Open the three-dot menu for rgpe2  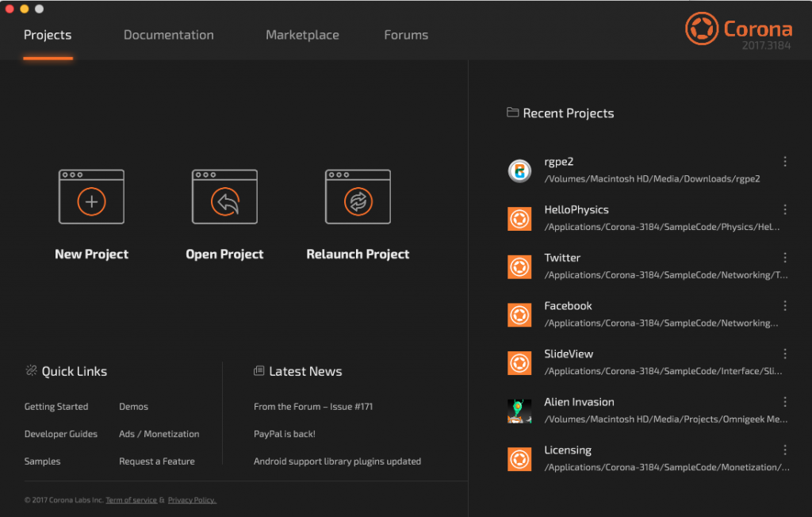pos(785,162)
